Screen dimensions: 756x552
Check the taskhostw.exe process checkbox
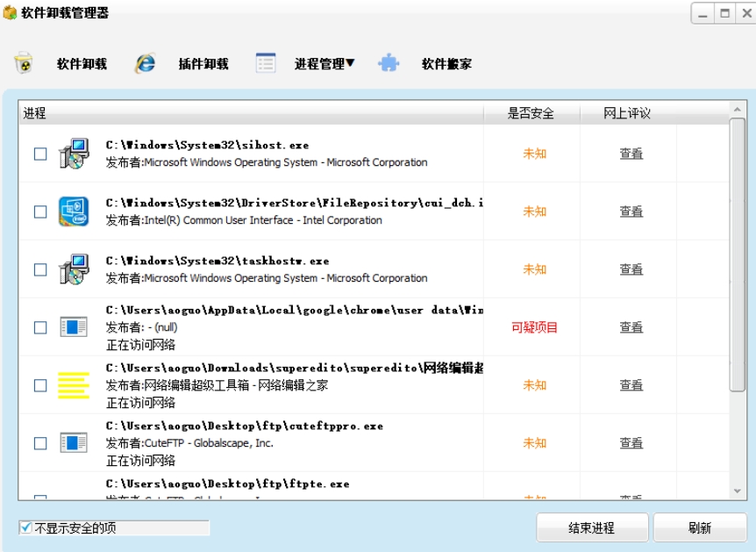tap(40, 269)
